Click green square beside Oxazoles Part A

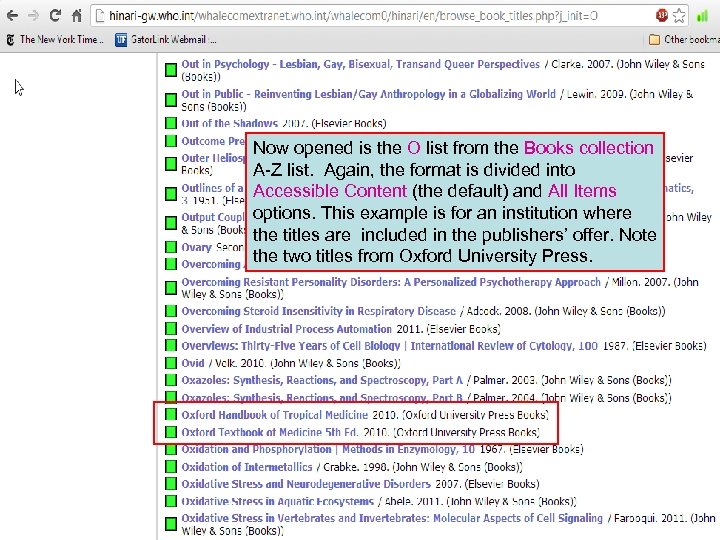171,380
